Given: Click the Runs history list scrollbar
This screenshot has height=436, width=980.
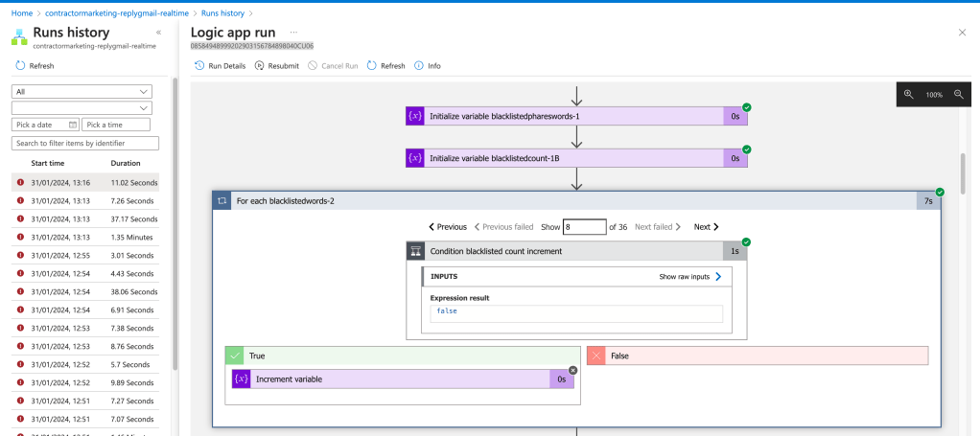Looking at the screenshot, I should pyautogui.click(x=175, y=223).
